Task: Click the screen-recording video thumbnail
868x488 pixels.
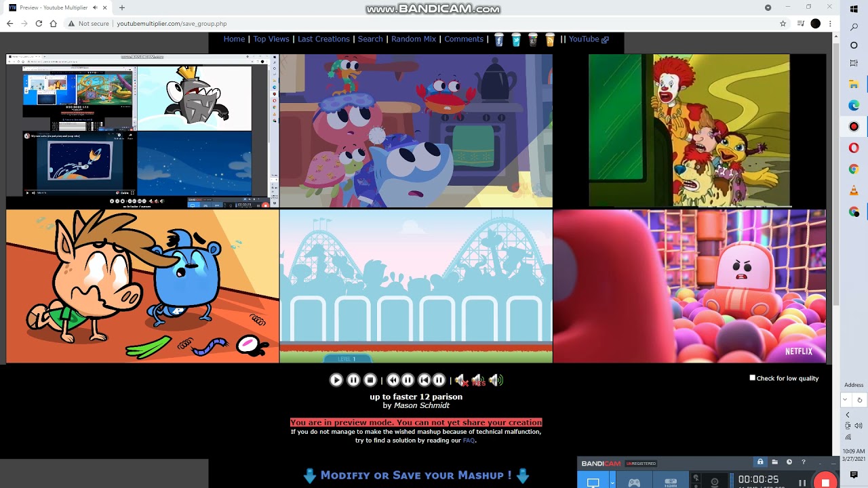Action: click(x=142, y=131)
